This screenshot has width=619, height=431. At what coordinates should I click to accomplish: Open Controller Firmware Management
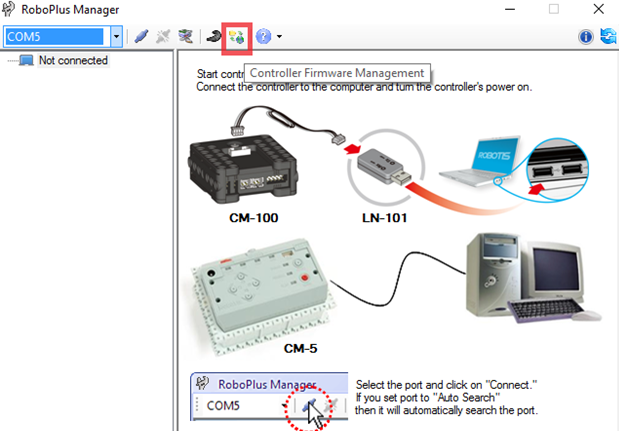tap(237, 37)
